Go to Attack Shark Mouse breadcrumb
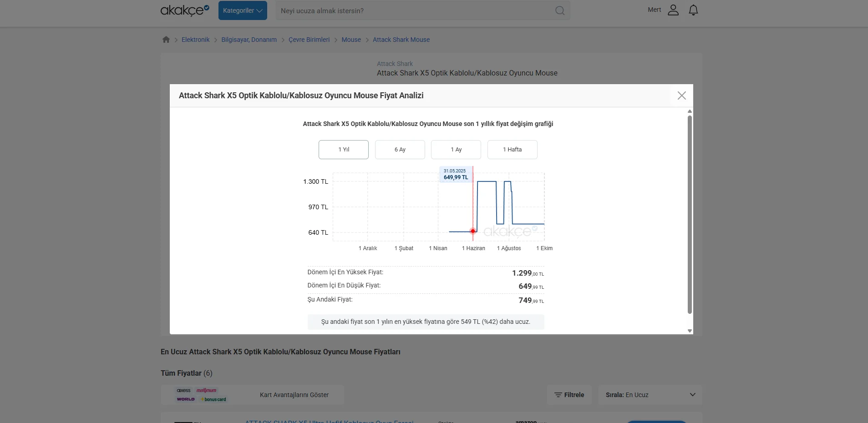The image size is (868, 423). click(401, 40)
